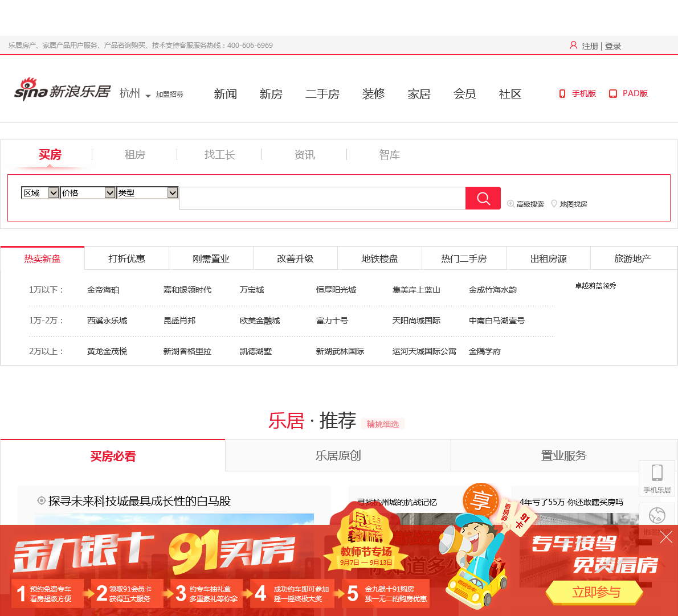Open article 4年亏了55万 你还敢瞎买房吗

571,502
